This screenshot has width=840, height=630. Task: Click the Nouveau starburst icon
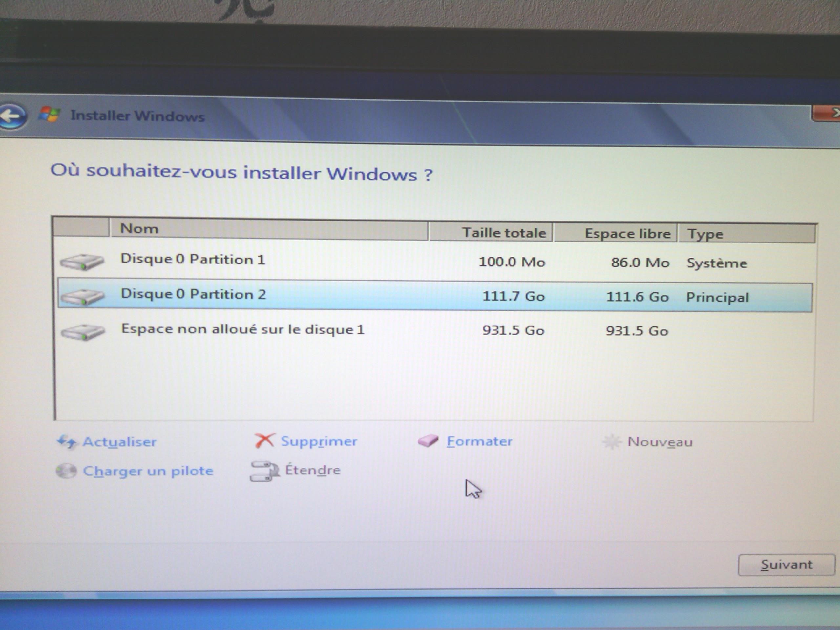tap(612, 442)
